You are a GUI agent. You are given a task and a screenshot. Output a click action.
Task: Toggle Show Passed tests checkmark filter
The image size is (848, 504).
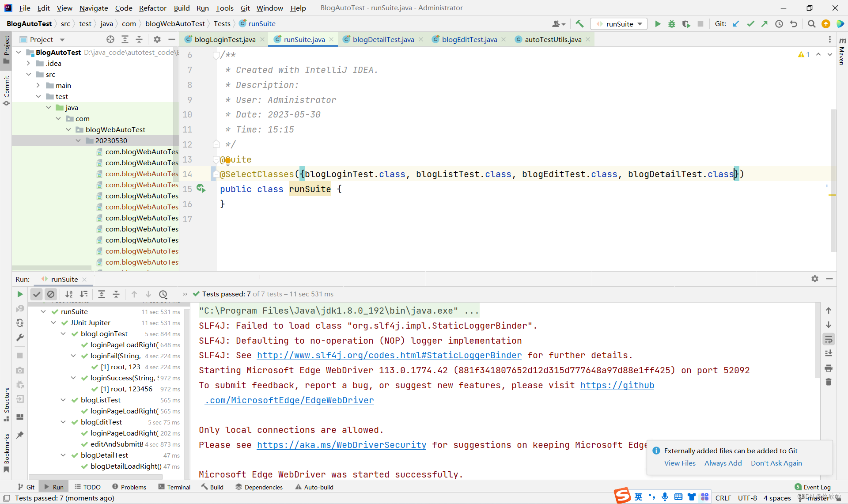click(x=37, y=294)
